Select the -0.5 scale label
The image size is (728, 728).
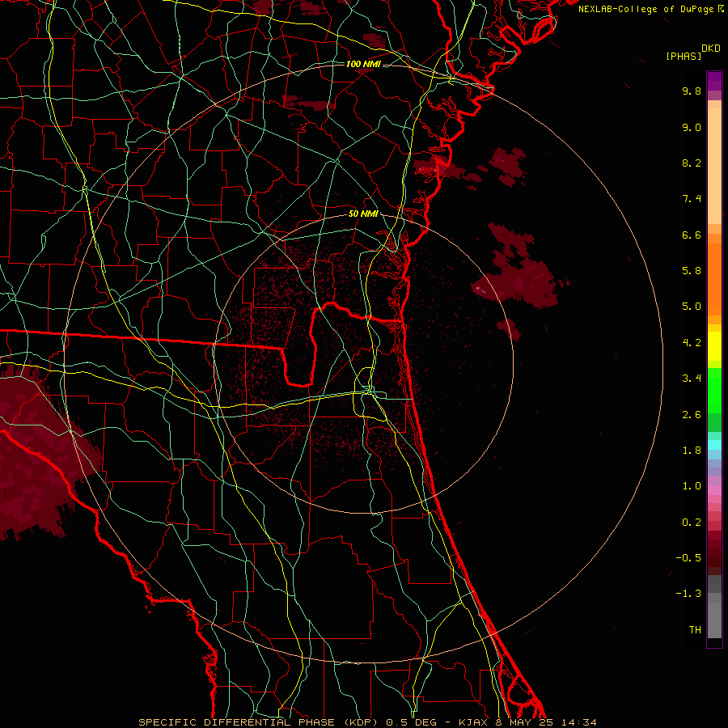pos(688,558)
